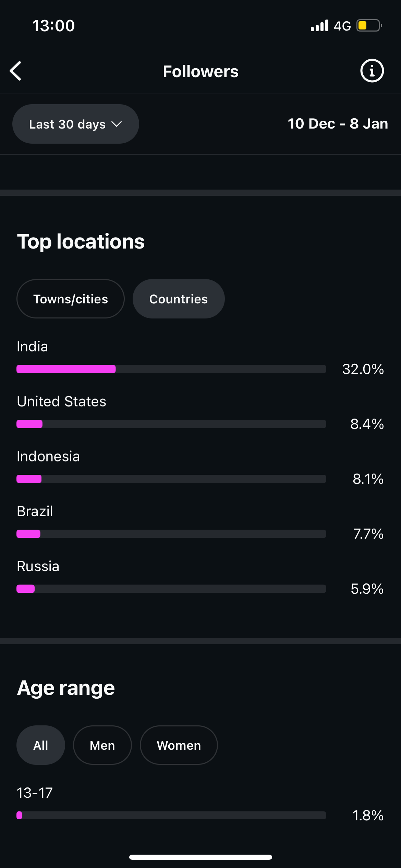Tap the Indonesia row label
Screen dimensions: 401x868
point(48,457)
